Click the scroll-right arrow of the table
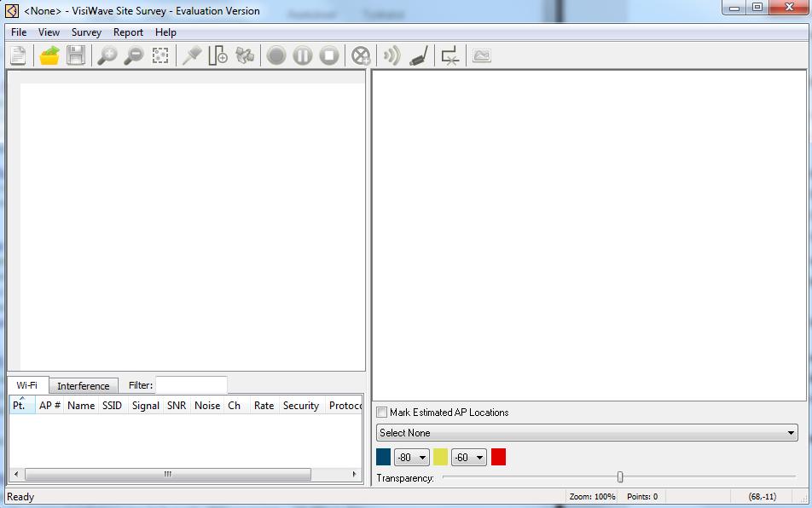Image resolution: width=812 pixels, height=508 pixels. tap(354, 474)
